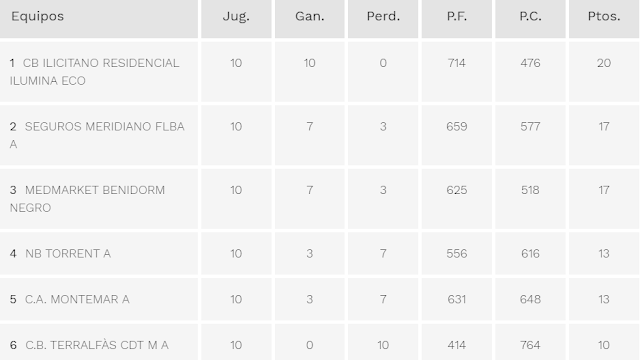Open C.A. MONTEMAR A team entry

click(77, 299)
